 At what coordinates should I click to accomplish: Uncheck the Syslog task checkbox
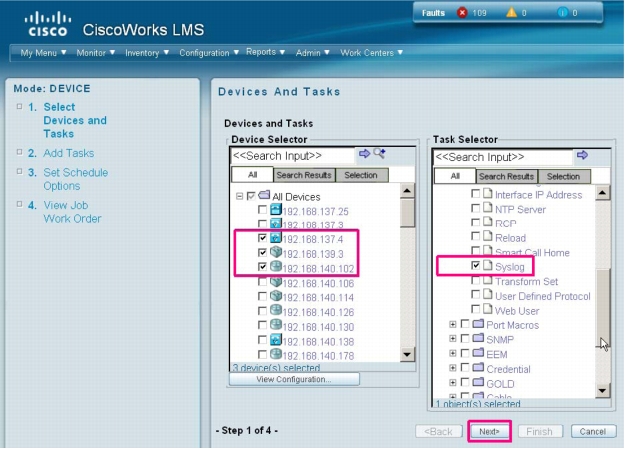(476, 265)
